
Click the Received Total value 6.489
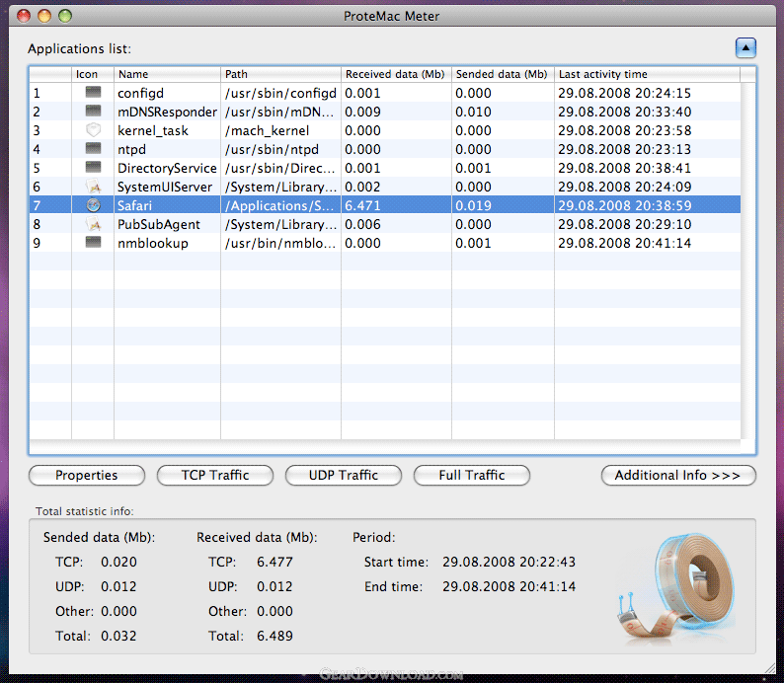(274, 636)
